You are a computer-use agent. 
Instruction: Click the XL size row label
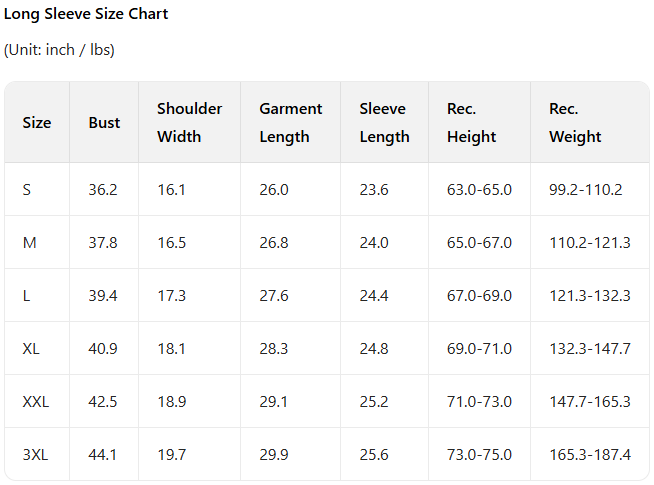coord(31,349)
